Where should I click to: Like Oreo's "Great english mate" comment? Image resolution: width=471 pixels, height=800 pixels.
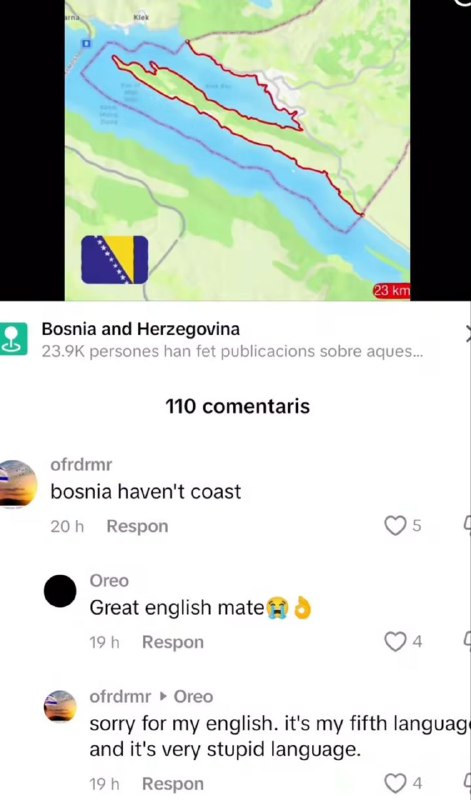tap(394, 642)
